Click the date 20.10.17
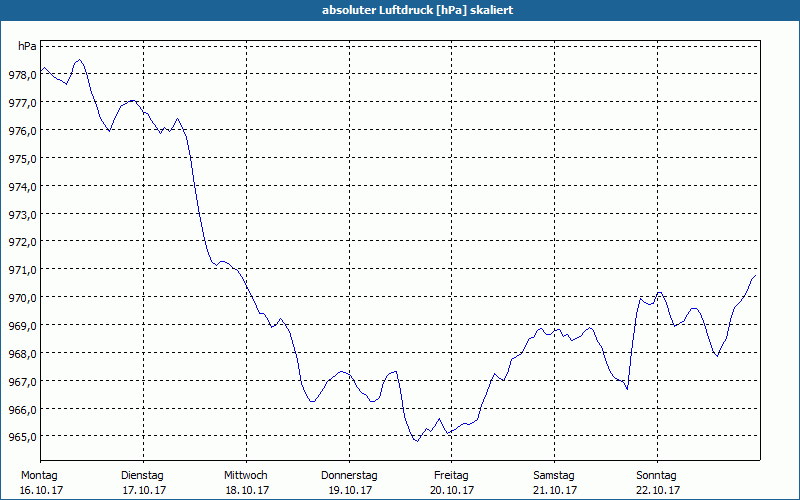Image resolution: width=800 pixels, height=500 pixels. 452,490
